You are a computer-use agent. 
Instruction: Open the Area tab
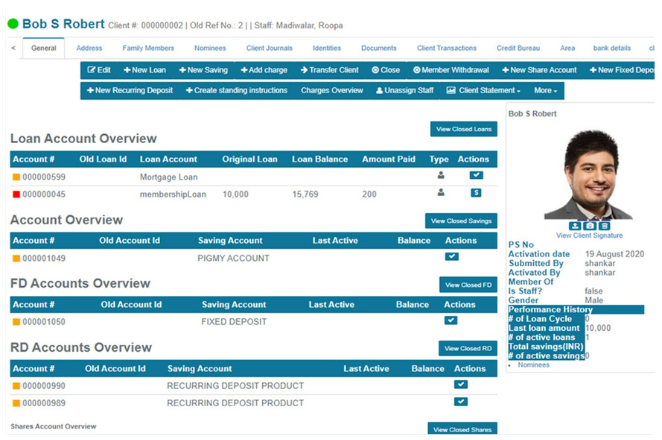coord(567,48)
